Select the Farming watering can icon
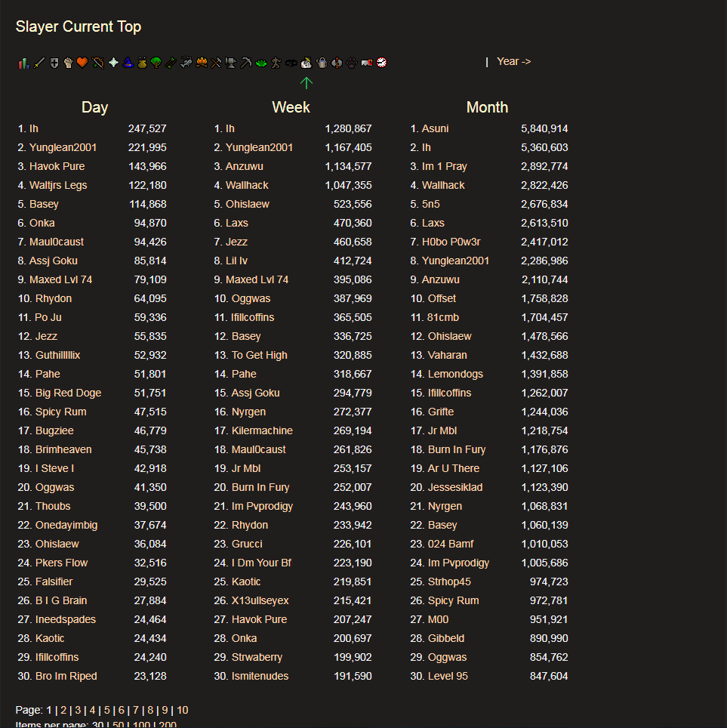Screen dimensions: 727x728 coord(322,63)
